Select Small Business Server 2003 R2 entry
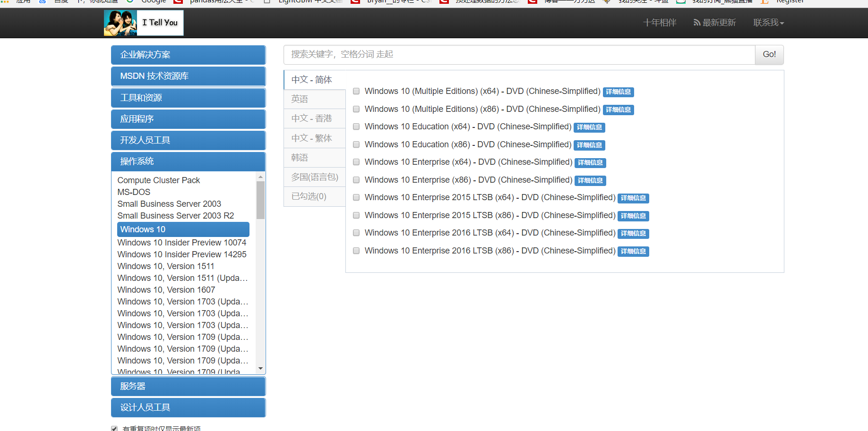 pyautogui.click(x=176, y=216)
